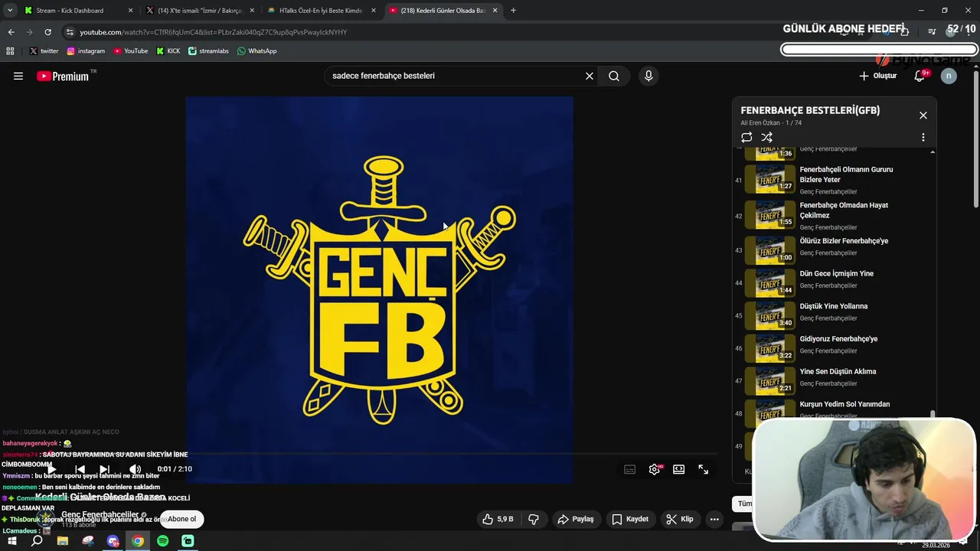Clear the search box text
The image size is (980, 551).
point(590,76)
